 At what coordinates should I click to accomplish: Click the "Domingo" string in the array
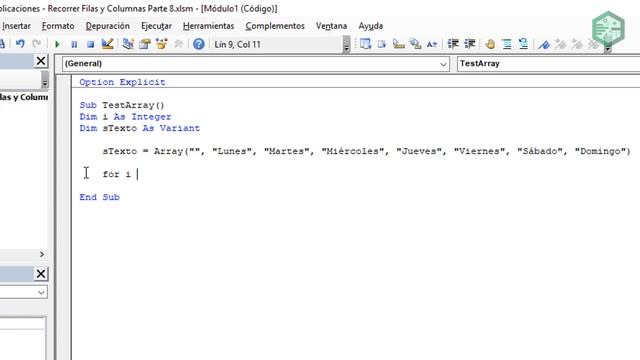pyautogui.click(x=600, y=151)
